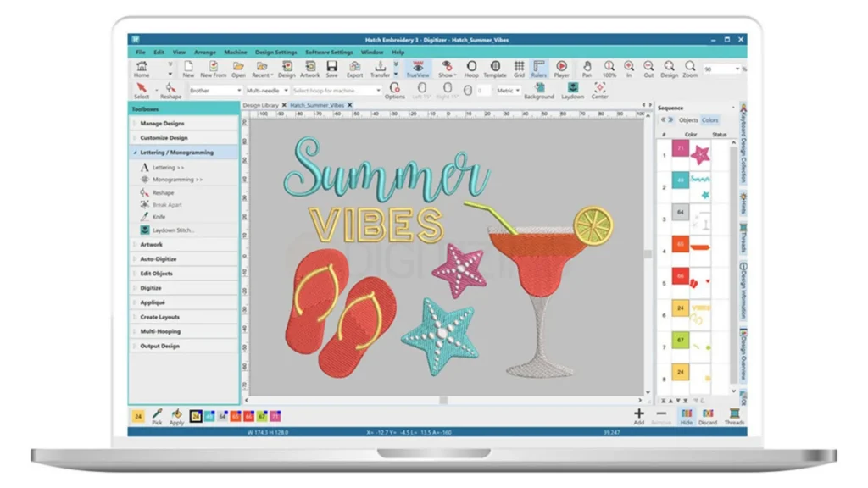
Task: Switch to Objects view in Sequence
Action: point(688,120)
